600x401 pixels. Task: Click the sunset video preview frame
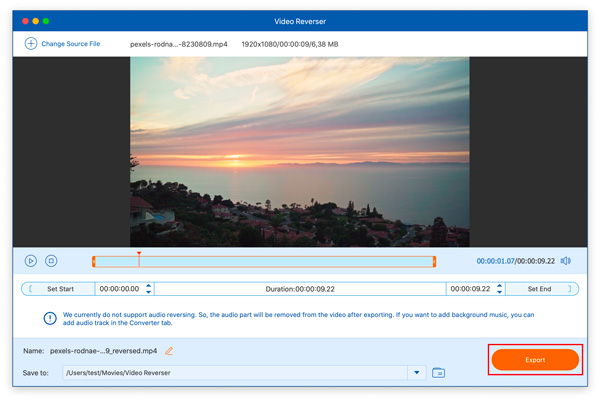(299, 150)
